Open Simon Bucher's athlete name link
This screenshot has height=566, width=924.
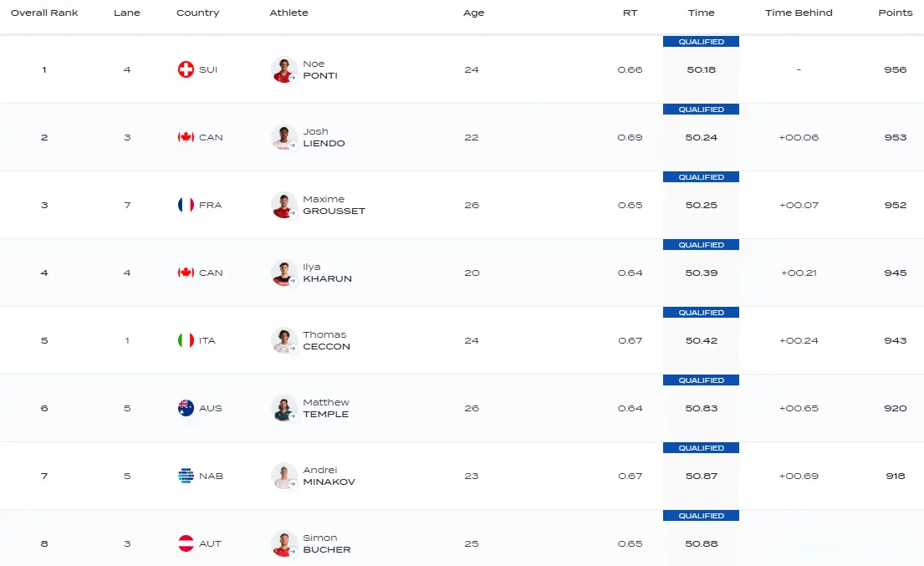point(326,543)
